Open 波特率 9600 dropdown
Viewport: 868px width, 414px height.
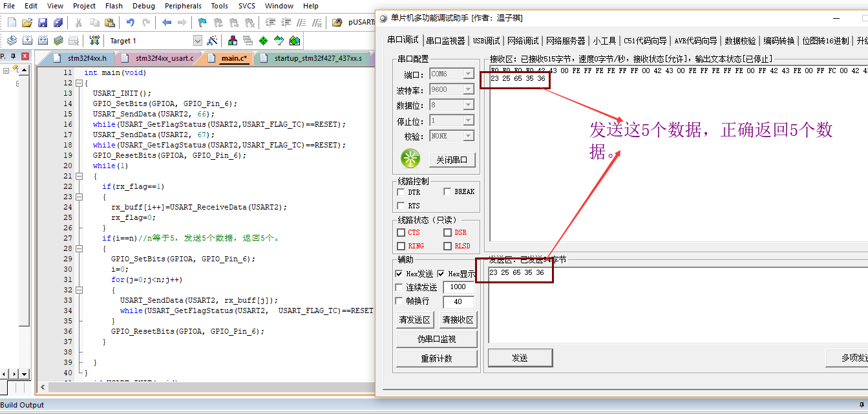click(x=469, y=89)
